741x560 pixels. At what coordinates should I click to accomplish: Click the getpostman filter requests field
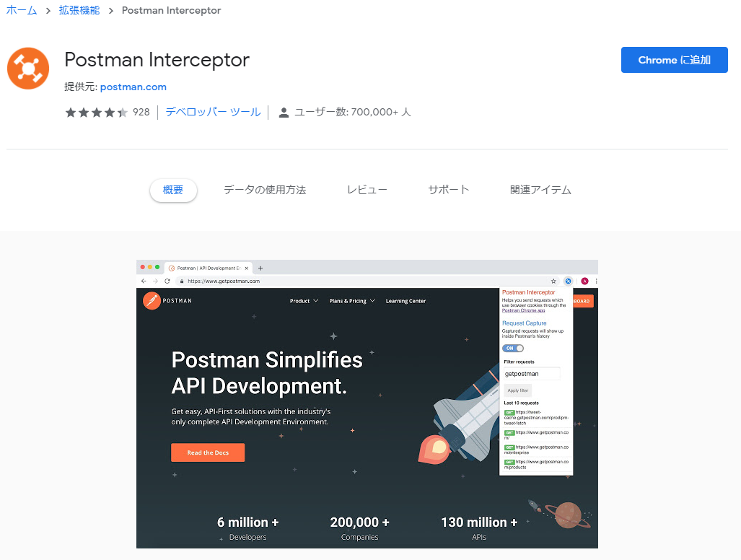pyautogui.click(x=532, y=374)
